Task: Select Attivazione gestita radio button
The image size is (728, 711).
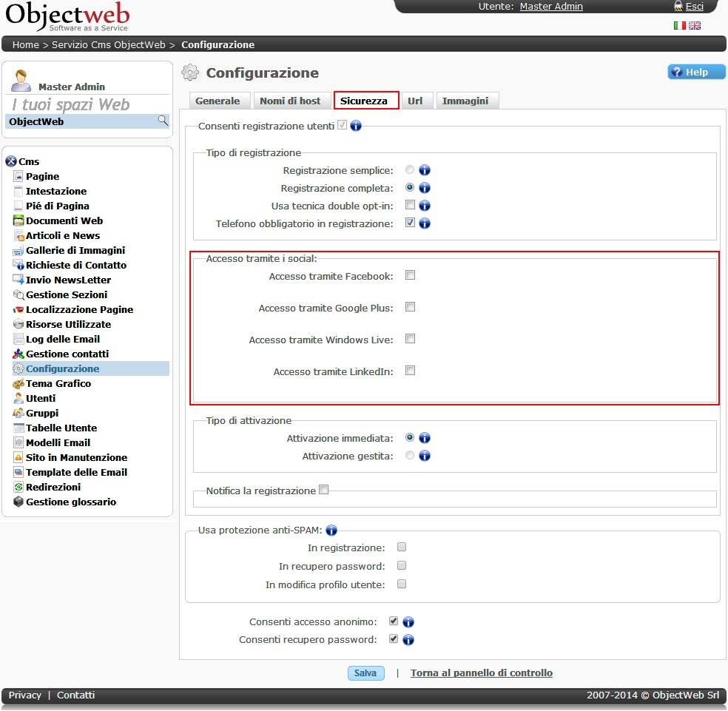Action: pyautogui.click(x=410, y=456)
